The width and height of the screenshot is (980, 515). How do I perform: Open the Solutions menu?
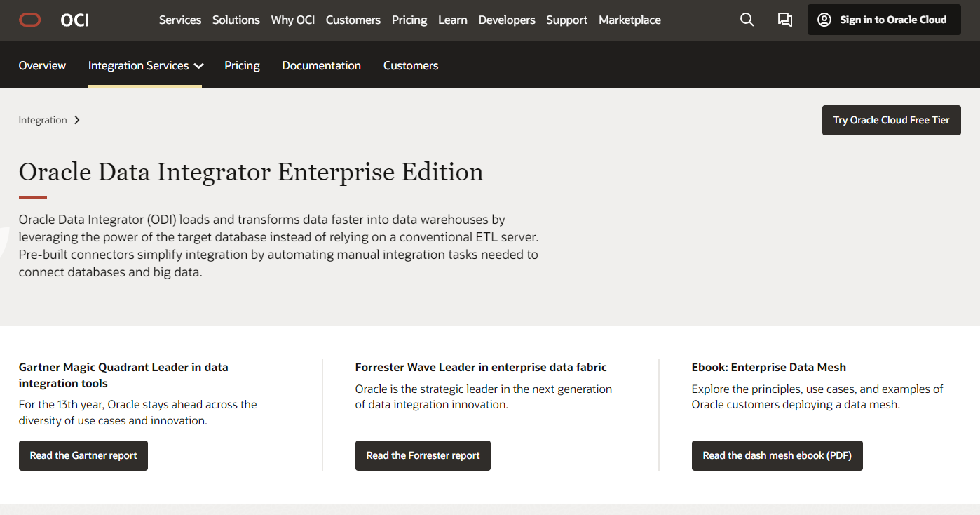pos(236,20)
